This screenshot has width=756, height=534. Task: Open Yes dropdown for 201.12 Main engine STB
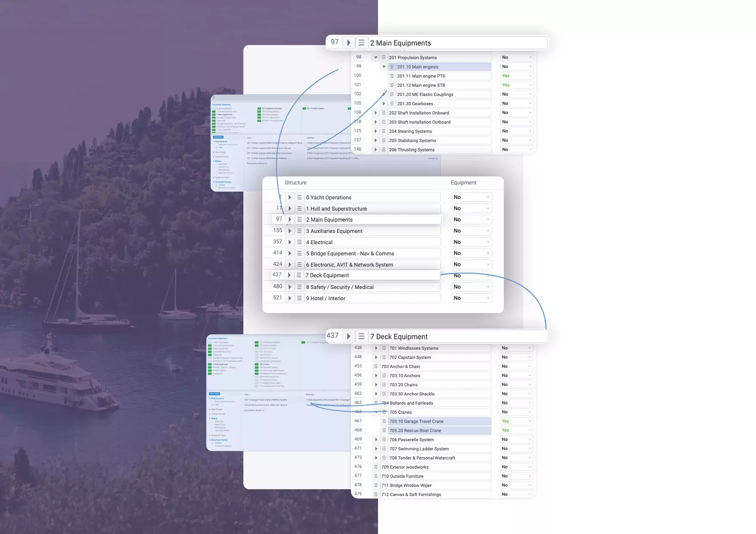pos(517,85)
